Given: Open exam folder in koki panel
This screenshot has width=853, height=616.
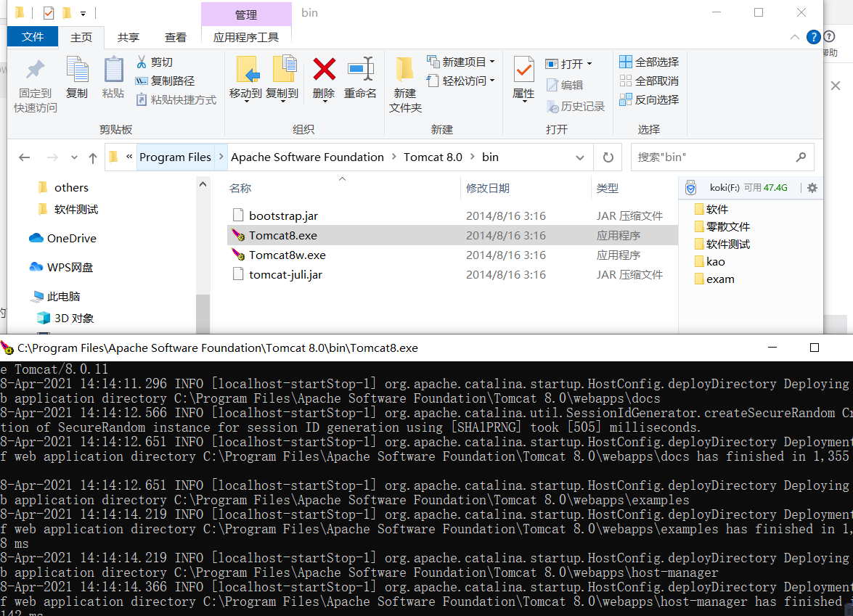Looking at the screenshot, I should (x=714, y=279).
